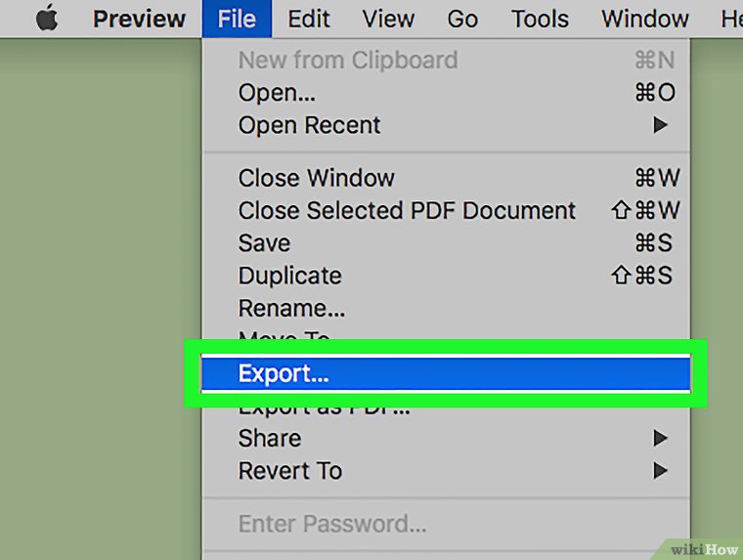Click the Share submenu arrow
This screenshot has height=560, width=743.
[x=661, y=438]
